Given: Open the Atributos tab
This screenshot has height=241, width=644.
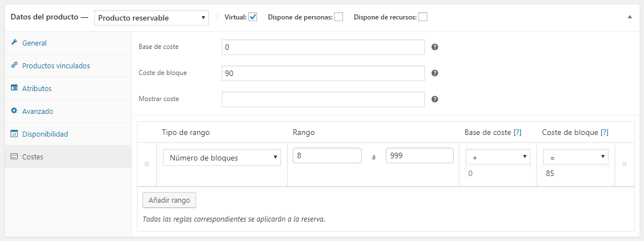Looking at the screenshot, I should coord(68,88).
